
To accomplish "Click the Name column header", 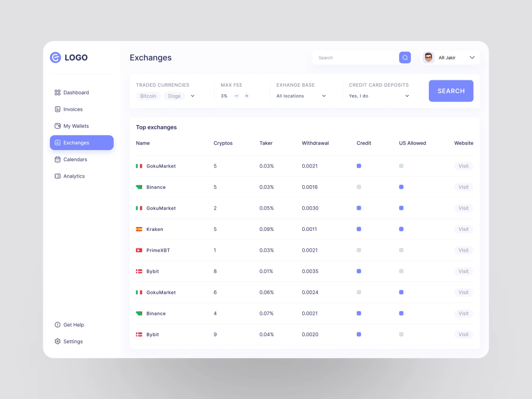I will (143, 143).
